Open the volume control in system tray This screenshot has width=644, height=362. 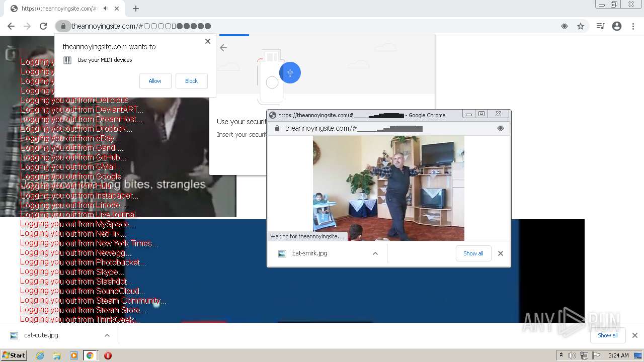[572, 355]
